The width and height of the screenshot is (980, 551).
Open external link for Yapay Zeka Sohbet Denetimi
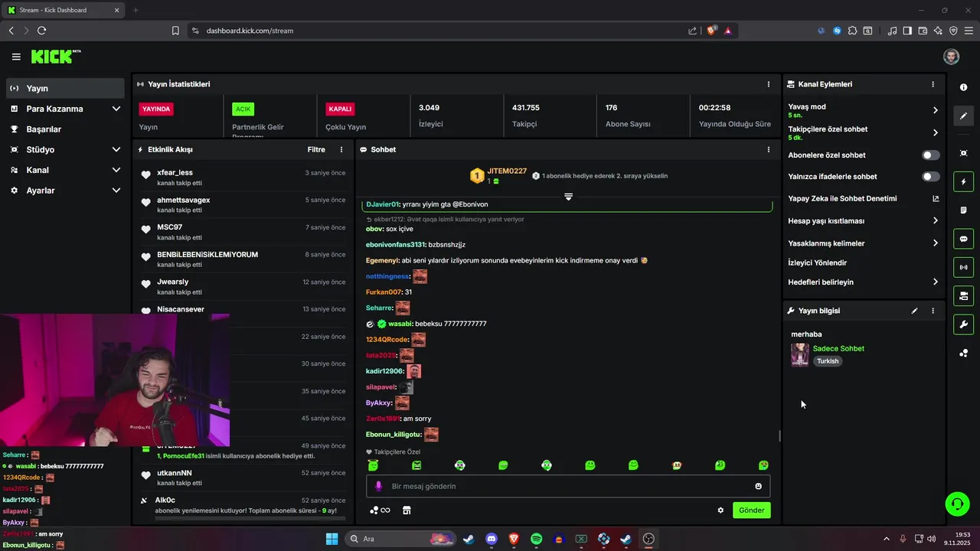[x=936, y=199]
